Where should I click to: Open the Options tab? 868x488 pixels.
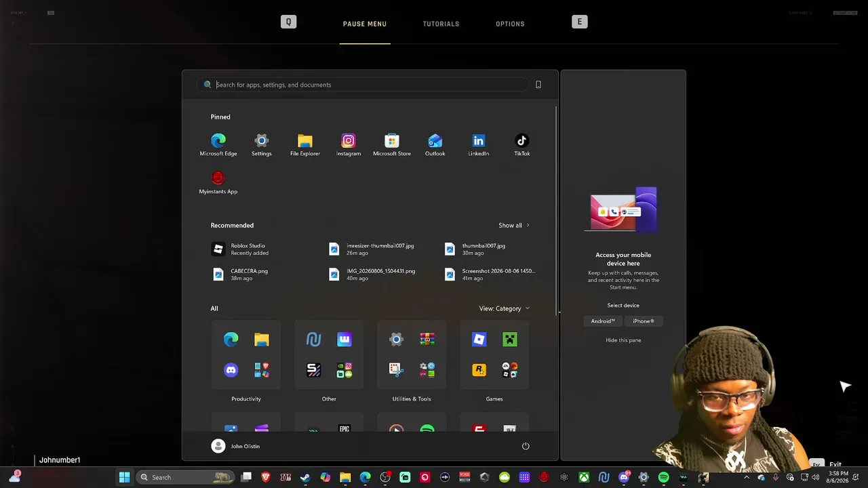[511, 24]
